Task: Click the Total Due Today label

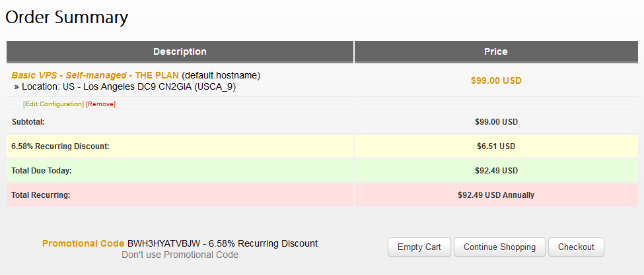Action: click(x=41, y=171)
